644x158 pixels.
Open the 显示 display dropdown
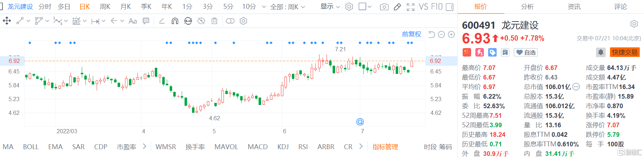click(x=330, y=7)
